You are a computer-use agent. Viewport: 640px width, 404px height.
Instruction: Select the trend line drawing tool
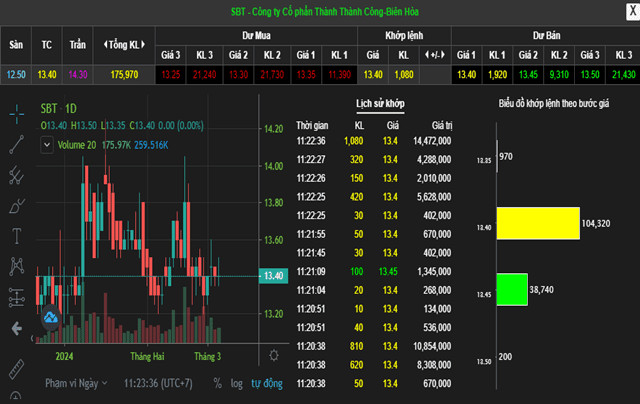point(16,144)
